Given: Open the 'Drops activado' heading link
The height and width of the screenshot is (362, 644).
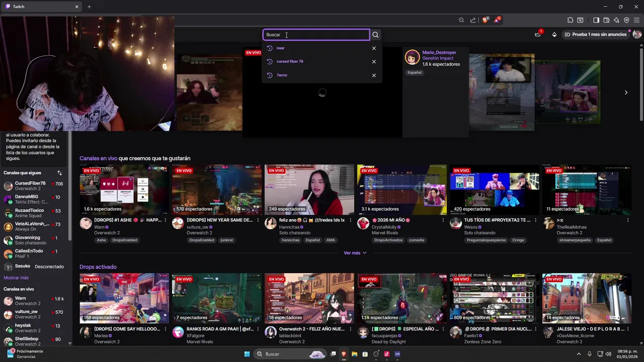Looking at the screenshot, I should coord(98,267).
